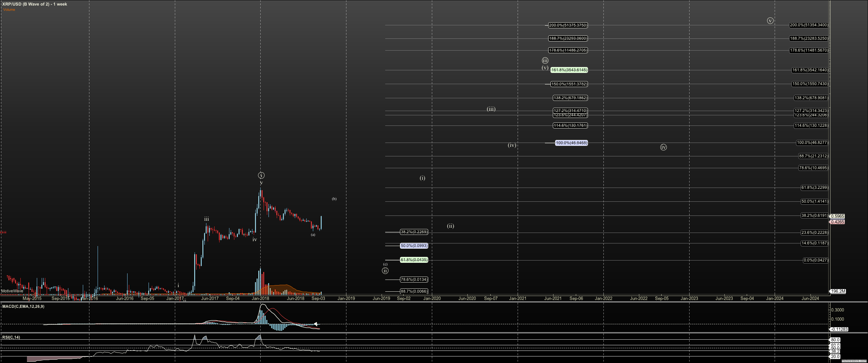Click the 178.6%(11486.2705) extension label
The width and height of the screenshot is (868, 363).
tap(568, 50)
